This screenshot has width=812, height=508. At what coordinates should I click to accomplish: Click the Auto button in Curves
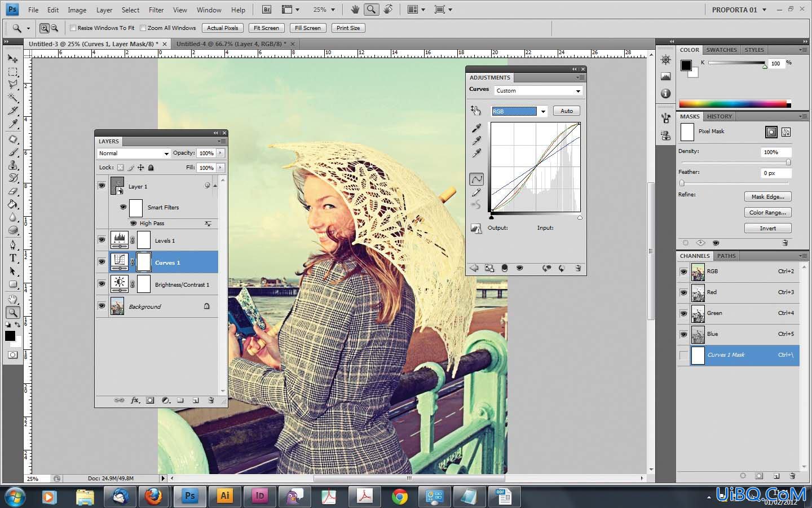click(567, 111)
